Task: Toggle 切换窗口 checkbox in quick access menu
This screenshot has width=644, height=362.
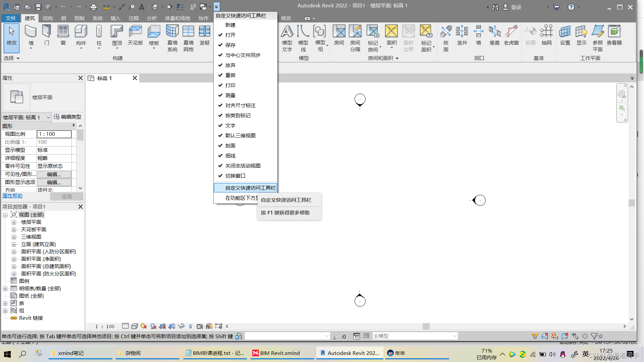Action: (246, 176)
